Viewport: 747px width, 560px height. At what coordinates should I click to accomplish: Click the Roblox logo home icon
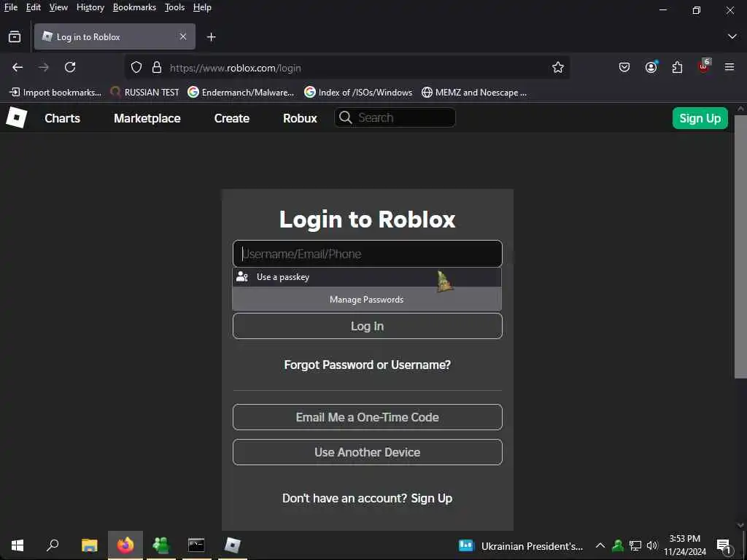(x=17, y=117)
